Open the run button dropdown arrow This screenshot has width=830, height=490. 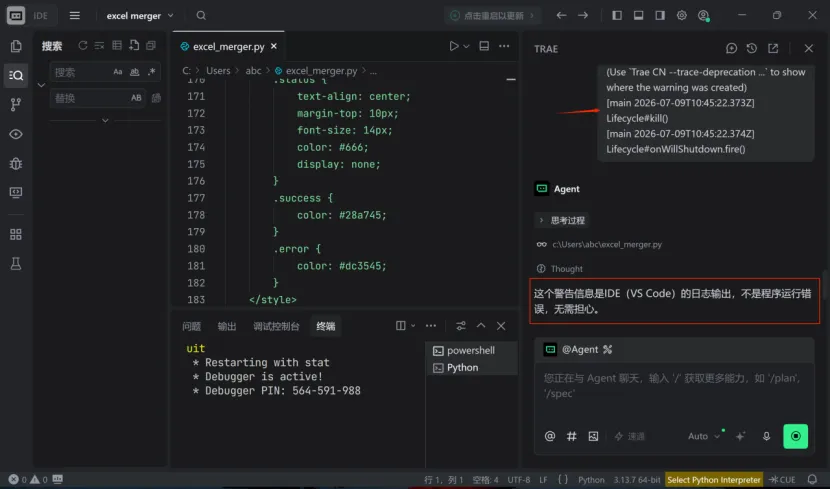pyautogui.click(x=466, y=47)
